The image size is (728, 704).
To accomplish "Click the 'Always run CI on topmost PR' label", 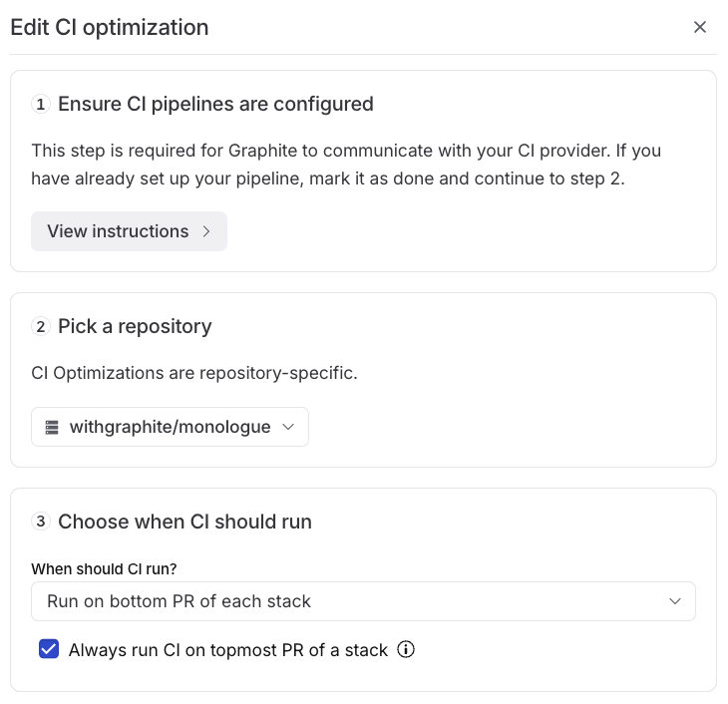I will point(227,650).
